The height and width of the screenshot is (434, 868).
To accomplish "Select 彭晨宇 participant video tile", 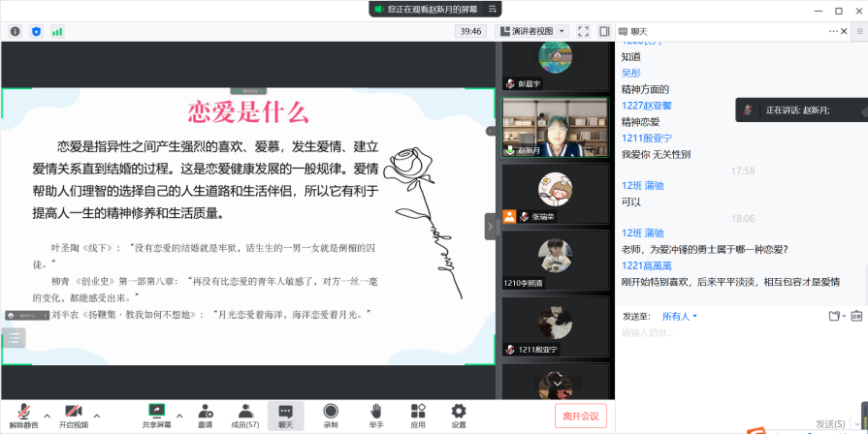I will coord(556,66).
